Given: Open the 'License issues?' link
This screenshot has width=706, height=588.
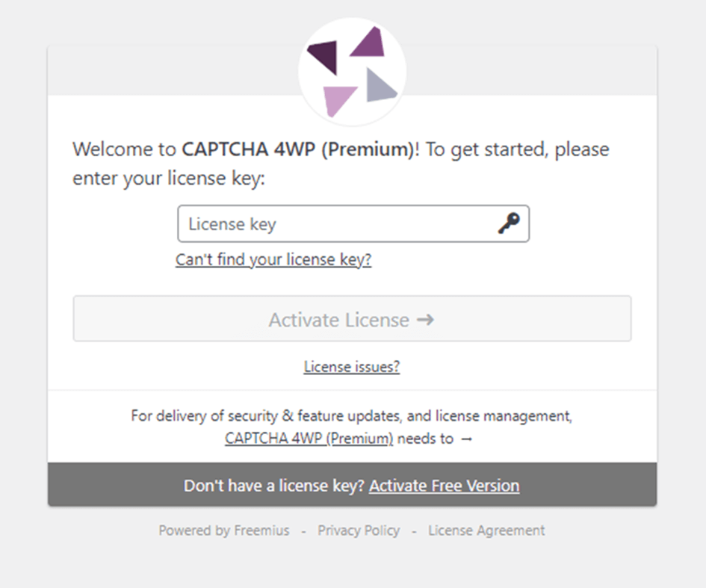Looking at the screenshot, I should [x=352, y=367].
